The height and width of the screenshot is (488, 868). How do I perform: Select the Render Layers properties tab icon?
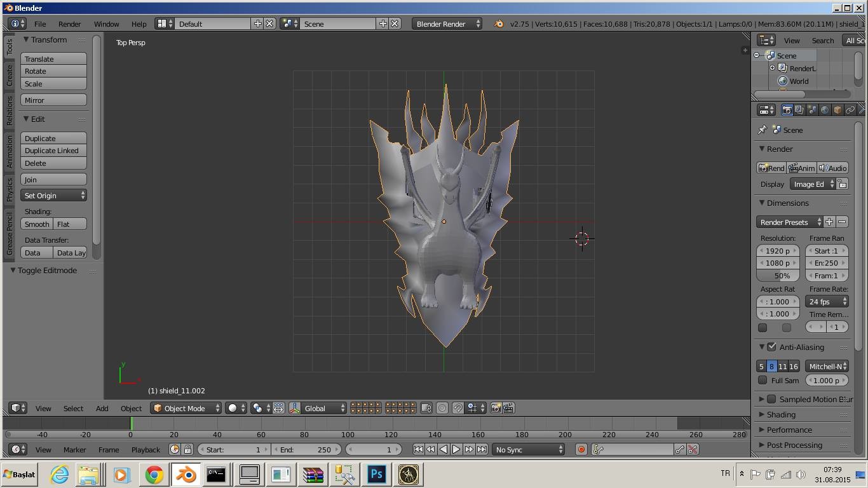(799, 110)
